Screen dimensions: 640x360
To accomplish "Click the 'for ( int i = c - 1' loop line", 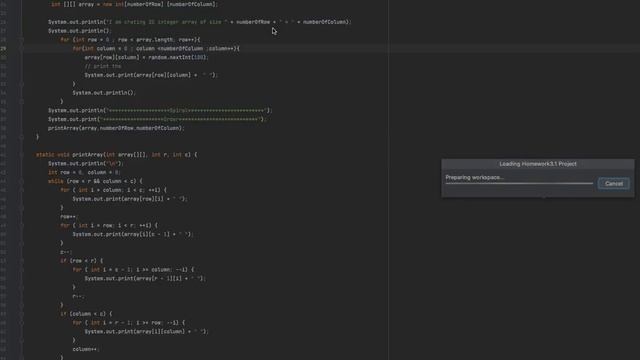I will click(133, 269).
